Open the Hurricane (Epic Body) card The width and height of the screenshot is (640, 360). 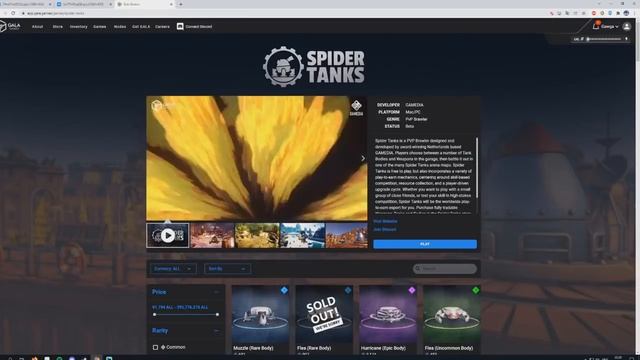pos(388,320)
